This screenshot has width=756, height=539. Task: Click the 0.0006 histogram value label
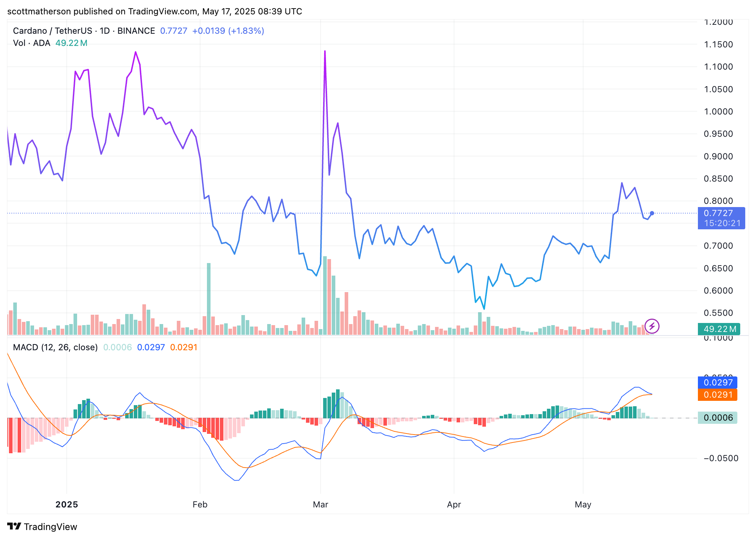[717, 418]
